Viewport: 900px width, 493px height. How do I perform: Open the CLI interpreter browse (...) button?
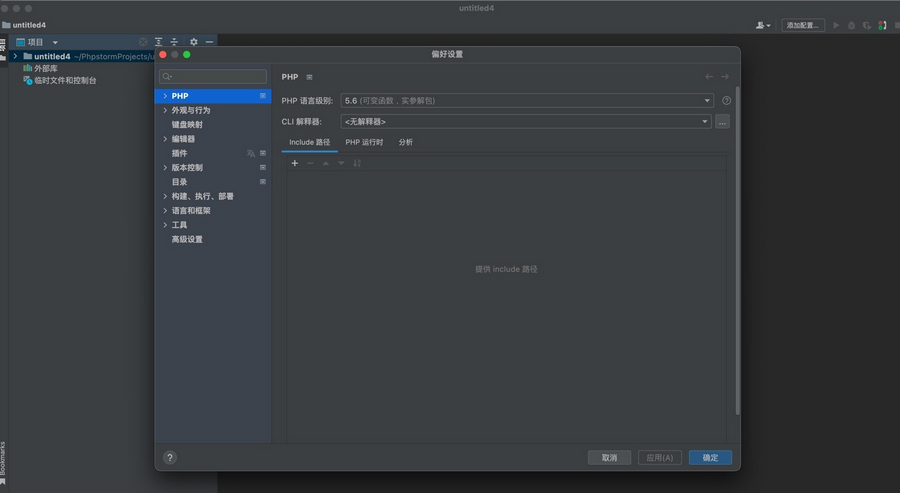pos(722,122)
